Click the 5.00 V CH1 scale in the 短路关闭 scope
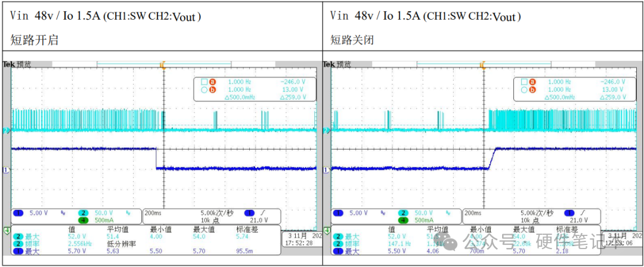The width and height of the screenshot is (644, 267). coord(357,213)
